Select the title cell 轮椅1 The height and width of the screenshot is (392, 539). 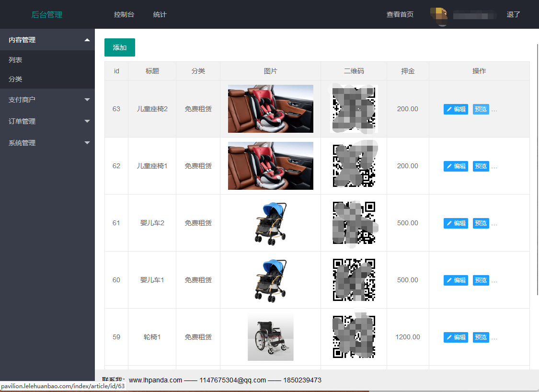pos(152,337)
